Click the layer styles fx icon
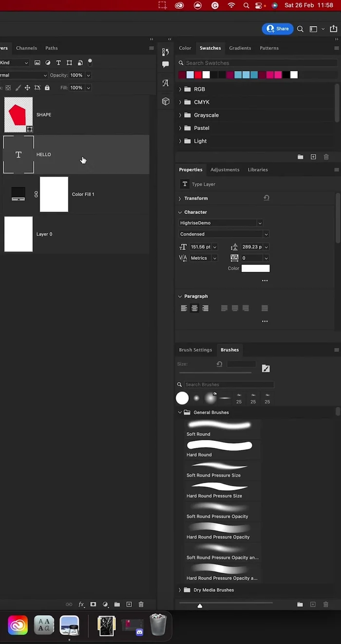Viewport: 341px width, 644px height. [x=81, y=605]
